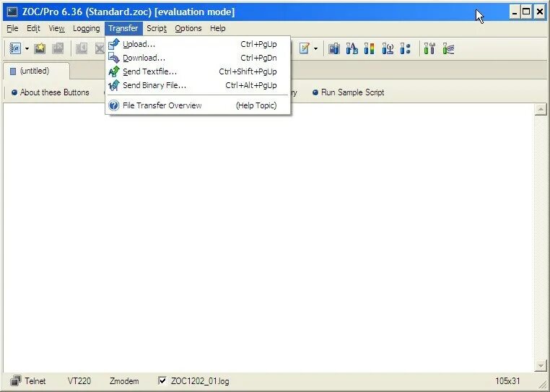Image resolution: width=550 pixels, height=392 pixels.
Task: Toggle the ZOC1202_01.log logging checkbox
Action: 162,380
